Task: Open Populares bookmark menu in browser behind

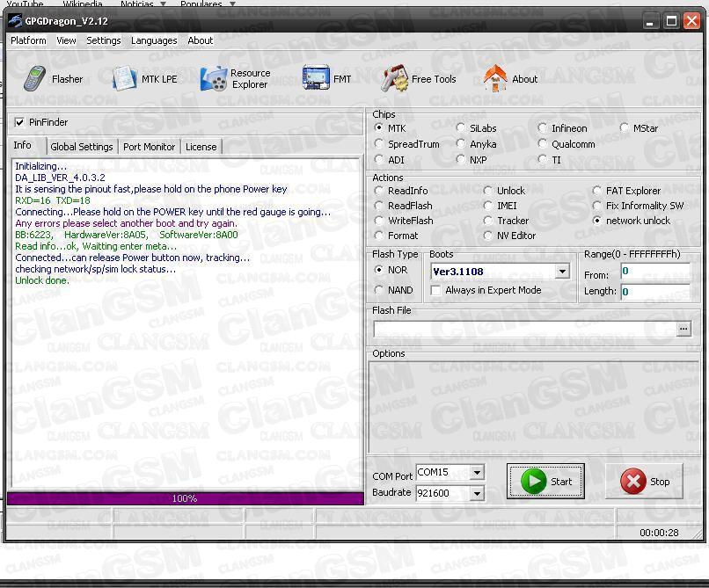Action: (x=208, y=4)
